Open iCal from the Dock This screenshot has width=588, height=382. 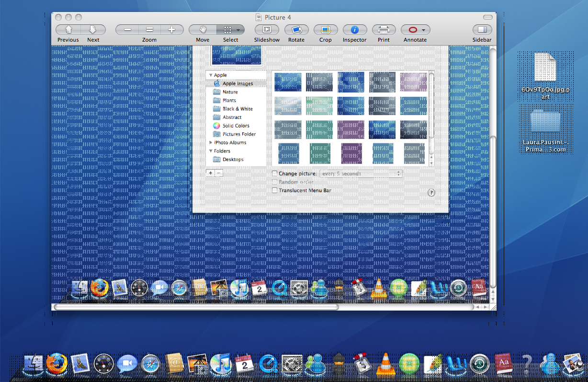pyautogui.click(x=244, y=364)
